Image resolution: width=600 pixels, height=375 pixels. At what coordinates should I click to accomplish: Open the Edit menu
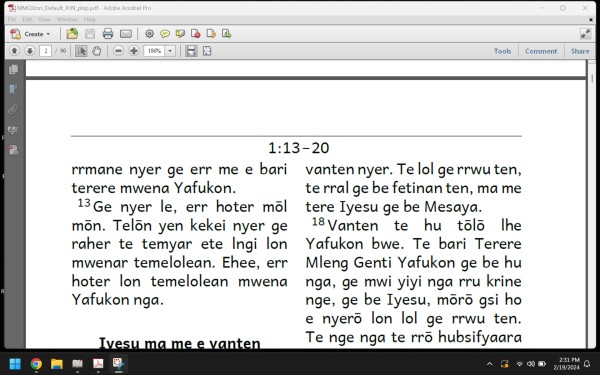pos(27,20)
